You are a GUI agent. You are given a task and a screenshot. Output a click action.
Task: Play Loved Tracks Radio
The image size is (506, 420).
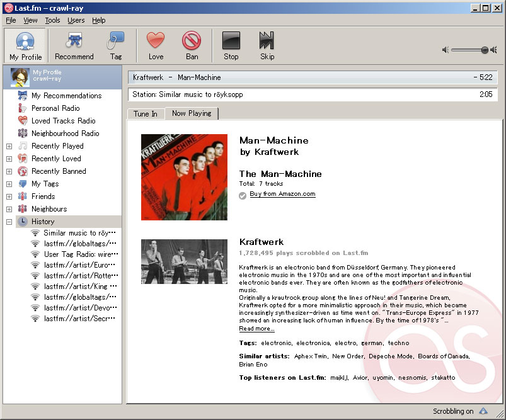(x=63, y=121)
